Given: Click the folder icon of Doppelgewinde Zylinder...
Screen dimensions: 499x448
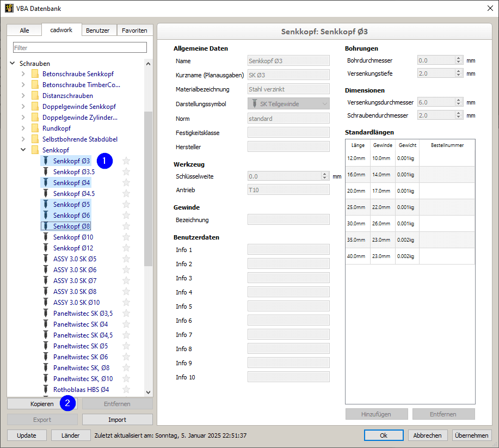Looking at the screenshot, I should [36, 117].
